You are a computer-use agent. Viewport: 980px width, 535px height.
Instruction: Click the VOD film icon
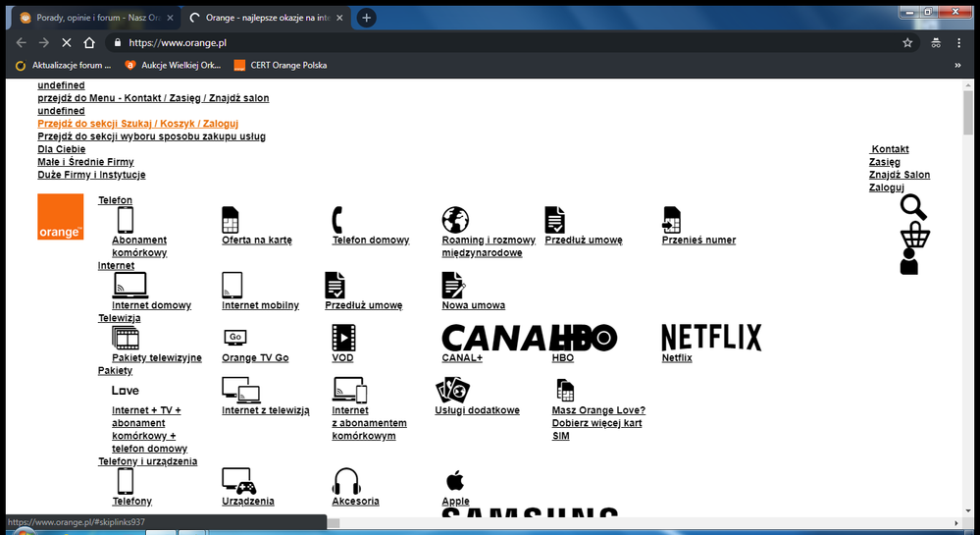pyautogui.click(x=343, y=338)
